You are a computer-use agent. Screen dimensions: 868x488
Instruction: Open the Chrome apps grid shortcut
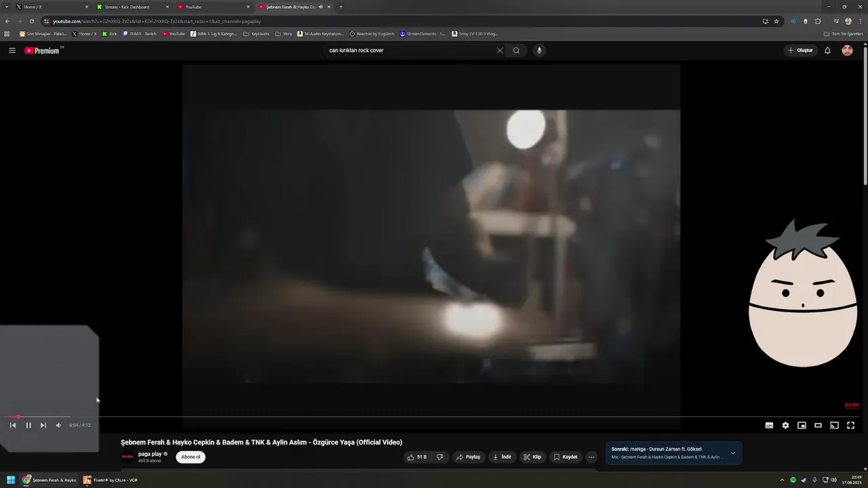pyautogui.click(x=7, y=33)
